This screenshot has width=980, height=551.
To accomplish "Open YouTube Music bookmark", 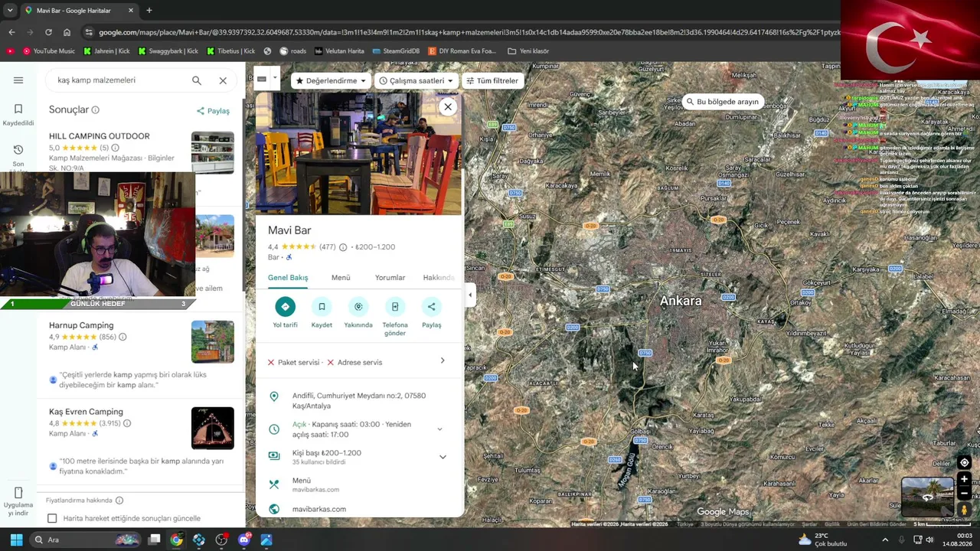I will coord(49,51).
